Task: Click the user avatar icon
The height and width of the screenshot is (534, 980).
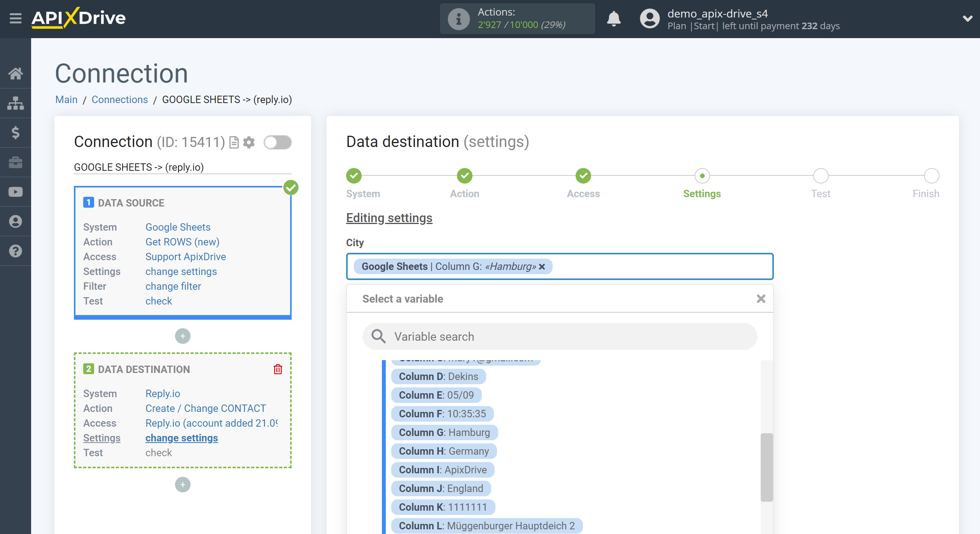Action: pyautogui.click(x=650, y=19)
